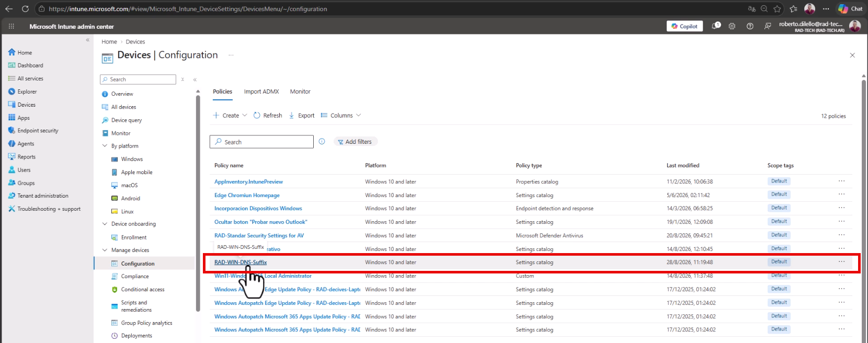Open browser zoom magnifier icon
Screen dimensions: 868x343
(x=764, y=9)
